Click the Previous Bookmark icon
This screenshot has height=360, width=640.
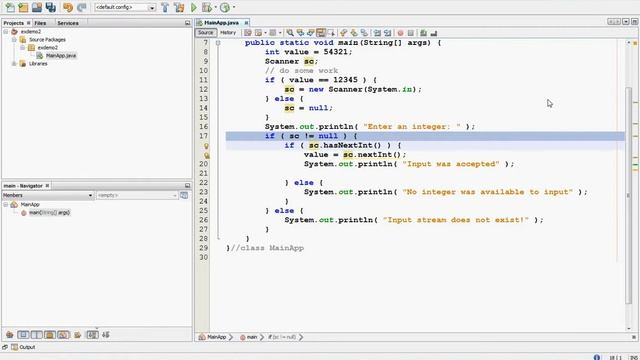343,33
